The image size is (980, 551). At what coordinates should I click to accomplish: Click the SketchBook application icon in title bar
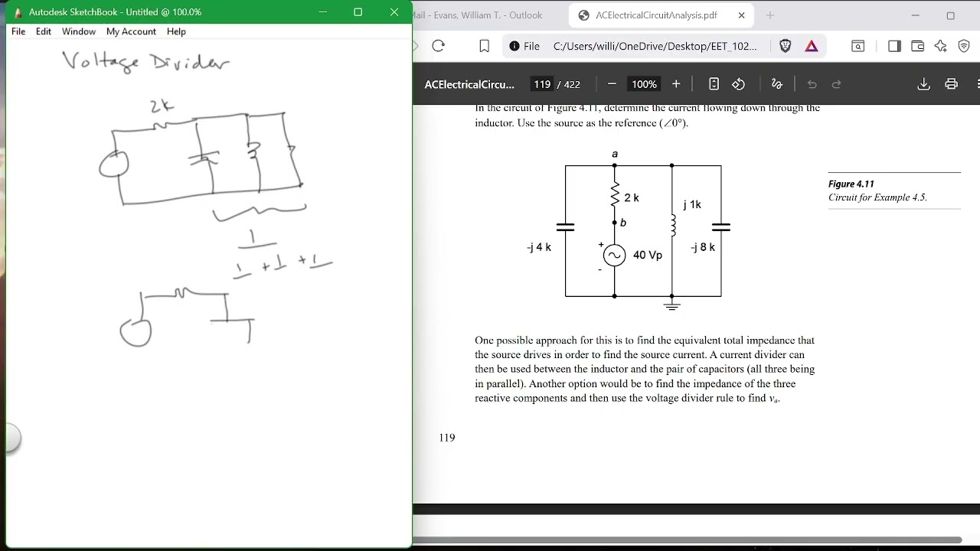(x=18, y=12)
